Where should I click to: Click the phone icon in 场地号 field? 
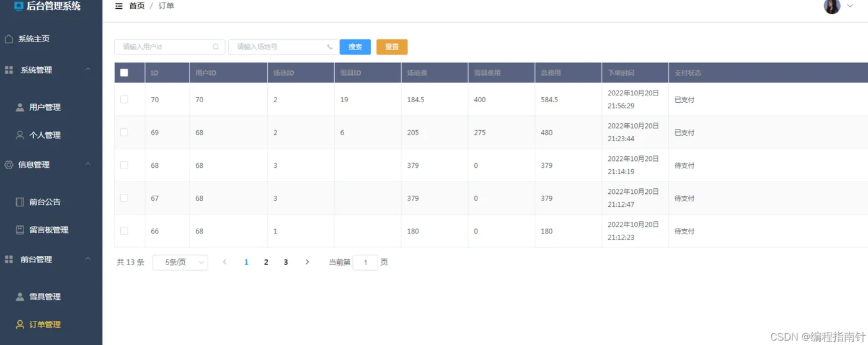330,46
